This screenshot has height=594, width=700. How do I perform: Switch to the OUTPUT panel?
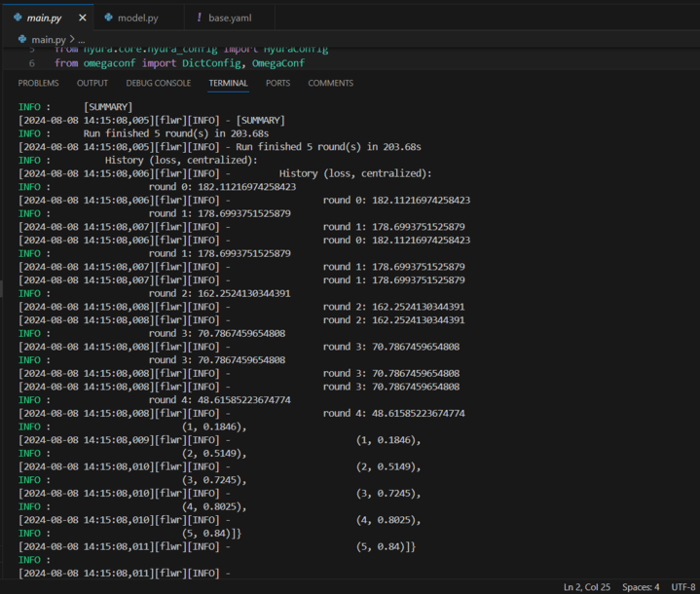92,84
